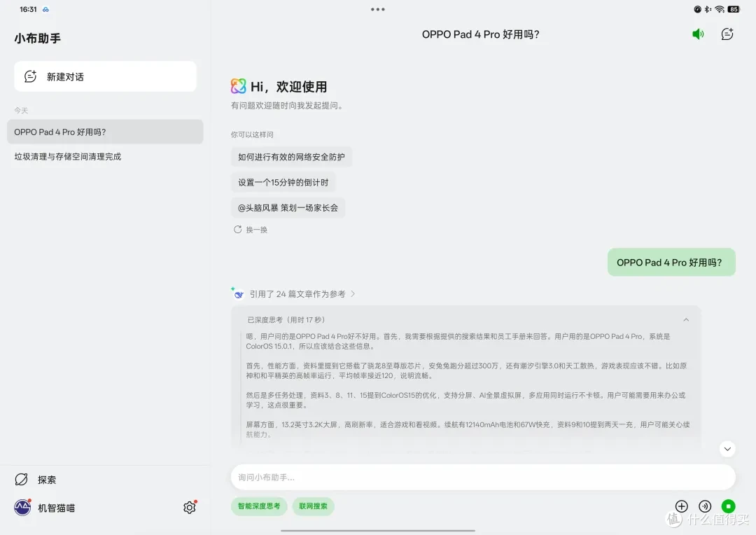Stop generation with the green stop button
756x535 pixels.
click(x=728, y=506)
